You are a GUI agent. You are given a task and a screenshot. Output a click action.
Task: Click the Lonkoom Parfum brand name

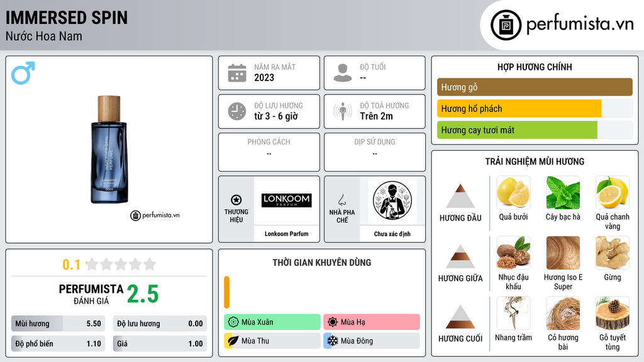click(287, 234)
